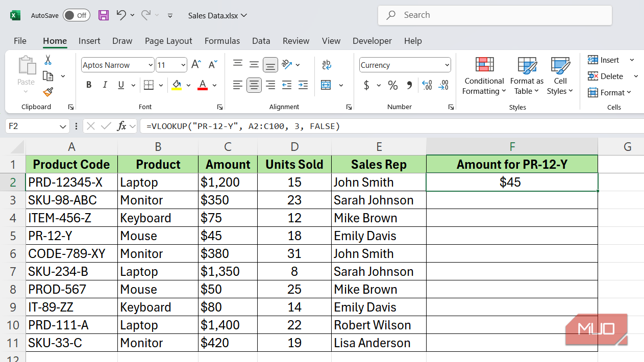Click the Accounting dollar format icon
Screen dimensions: 644x362
coord(366,85)
